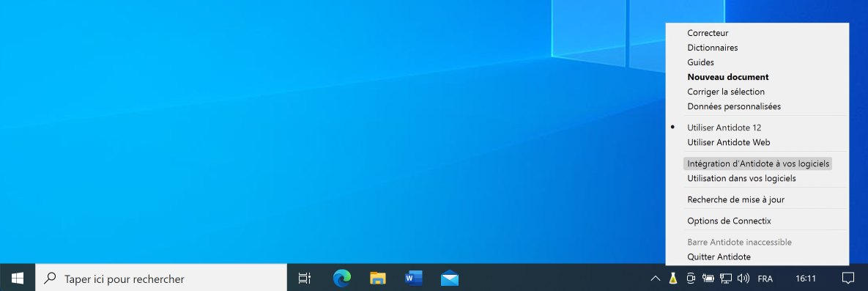Select Intégration d'Antidote à vos logiciels
The image size is (868, 291).
[758, 163]
